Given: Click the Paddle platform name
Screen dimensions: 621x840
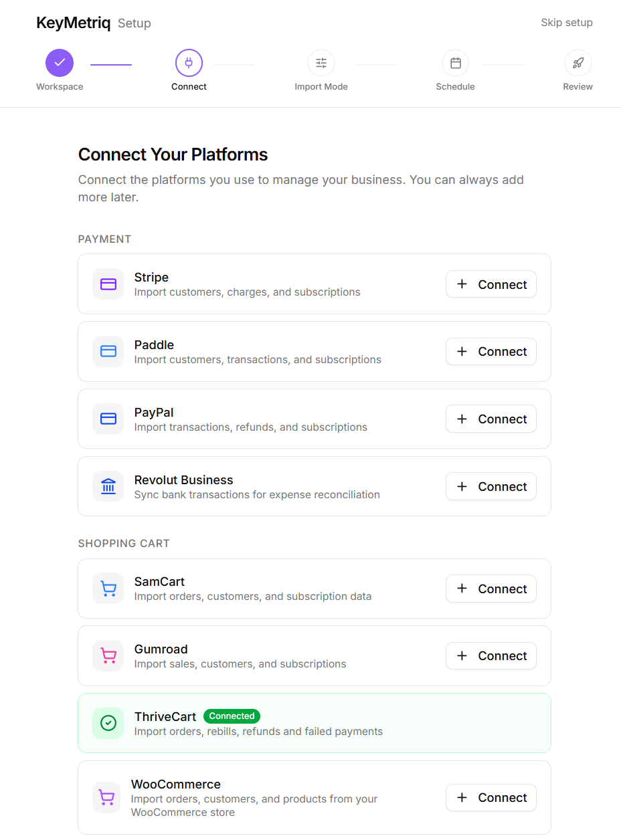Looking at the screenshot, I should tap(154, 345).
